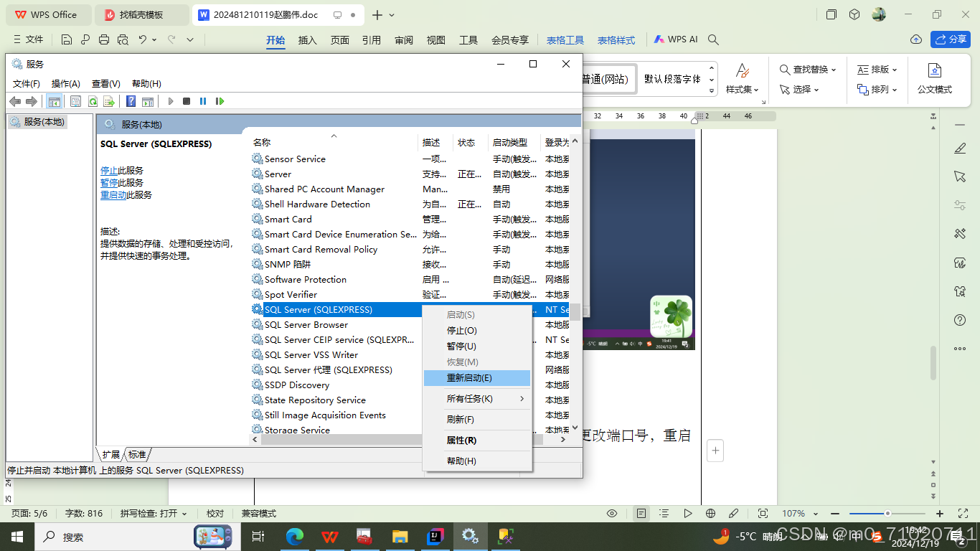
Task: Click the pause service toolbar icon
Action: click(x=203, y=101)
